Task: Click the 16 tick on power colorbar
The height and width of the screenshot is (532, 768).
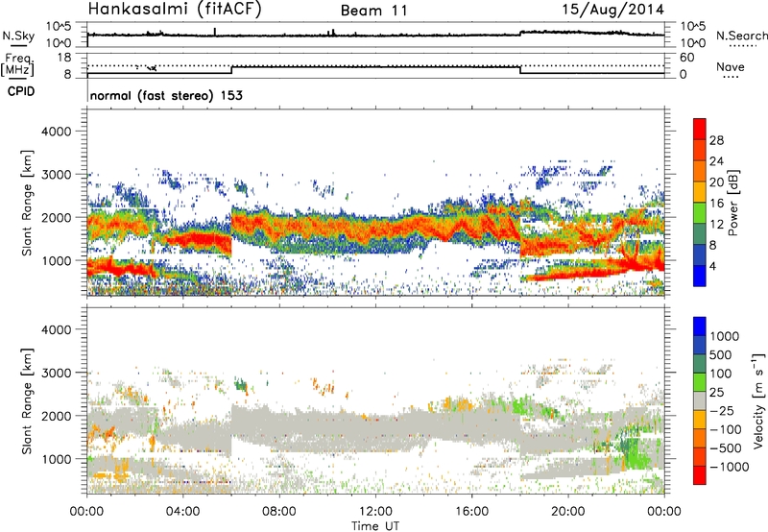Action: pyautogui.click(x=716, y=204)
